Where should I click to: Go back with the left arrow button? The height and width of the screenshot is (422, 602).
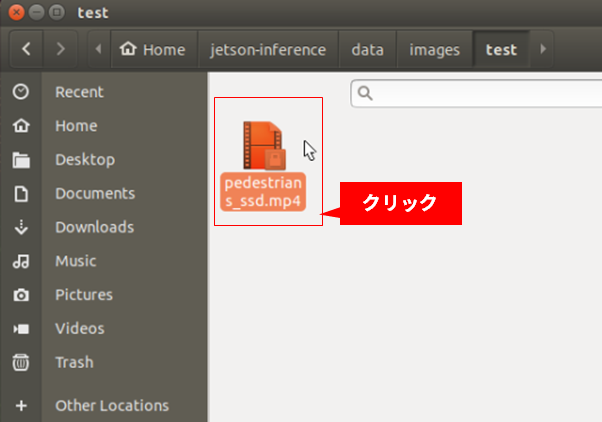[x=26, y=49]
